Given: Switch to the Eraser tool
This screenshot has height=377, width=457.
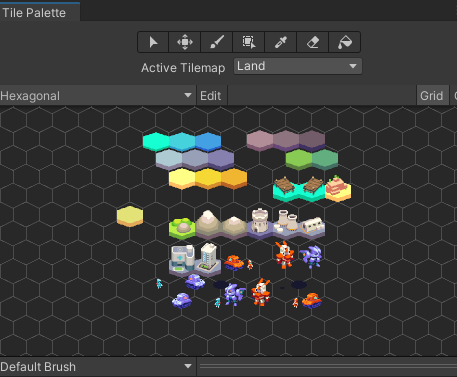Looking at the screenshot, I should coord(313,42).
